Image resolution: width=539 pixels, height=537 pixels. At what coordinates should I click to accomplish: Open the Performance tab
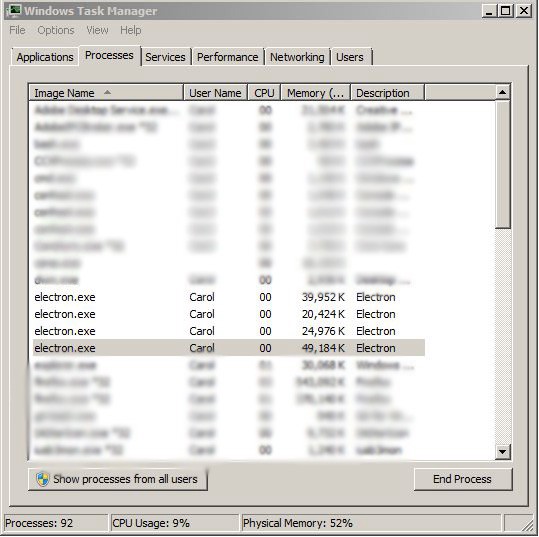click(228, 57)
